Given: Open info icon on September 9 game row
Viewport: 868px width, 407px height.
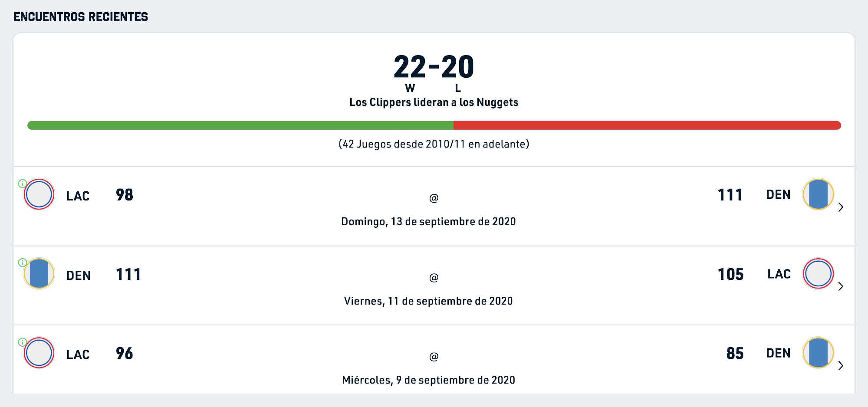Looking at the screenshot, I should (23, 342).
